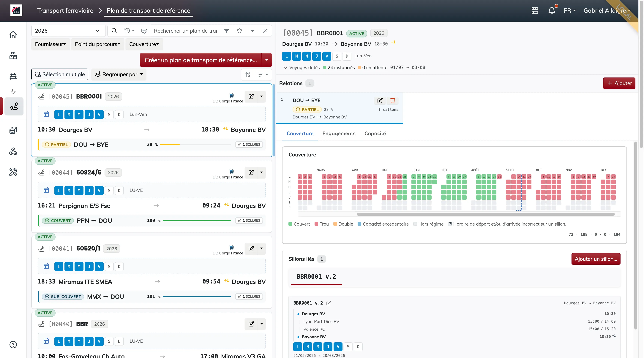This screenshot has height=358, width=644.
Task: Click the wagons icon in sidebar
Action: point(13,56)
